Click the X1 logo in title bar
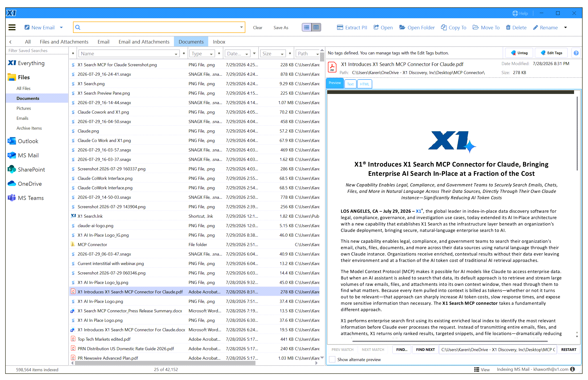The width and height of the screenshot is (588, 380). 11,13
